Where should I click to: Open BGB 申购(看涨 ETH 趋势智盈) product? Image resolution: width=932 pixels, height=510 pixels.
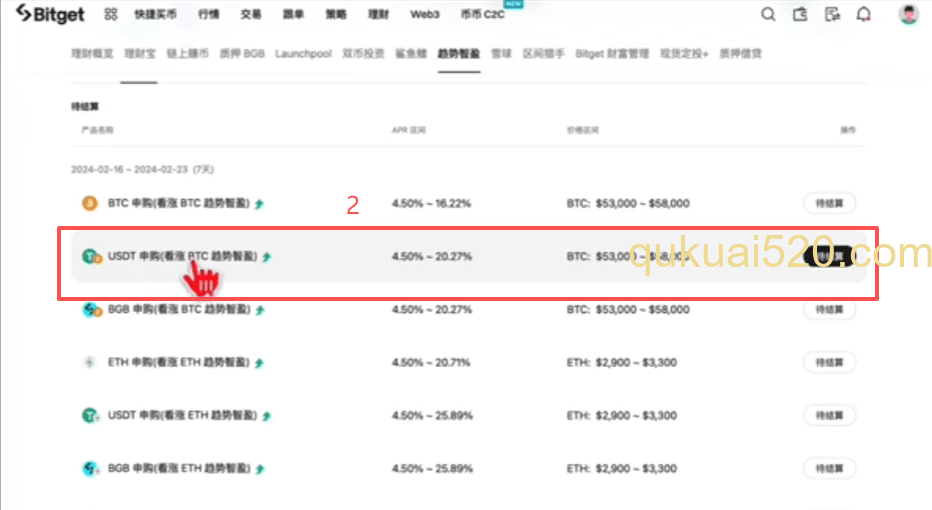tap(180, 468)
